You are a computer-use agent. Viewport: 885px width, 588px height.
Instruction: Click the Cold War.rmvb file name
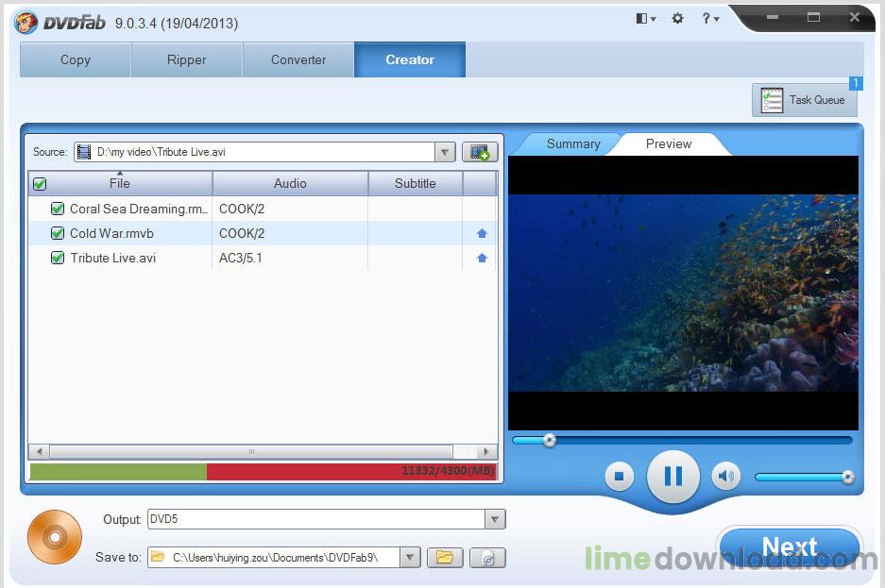pyautogui.click(x=111, y=233)
